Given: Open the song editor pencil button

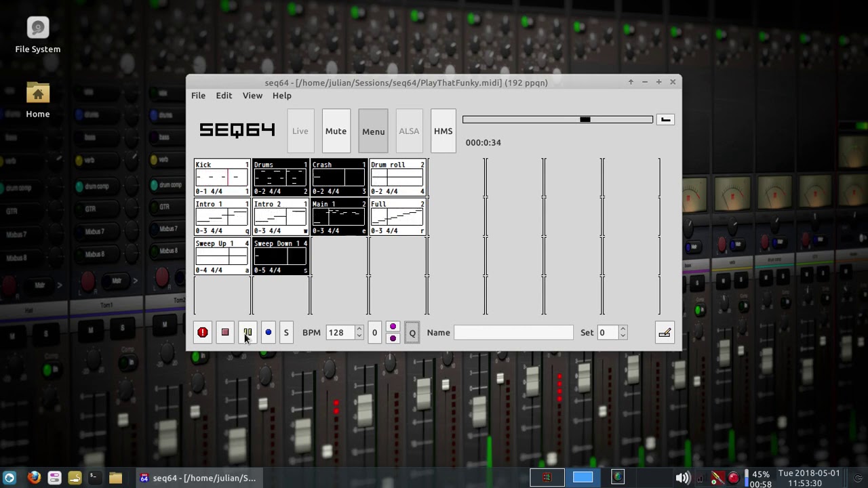Looking at the screenshot, I should 665,332.
